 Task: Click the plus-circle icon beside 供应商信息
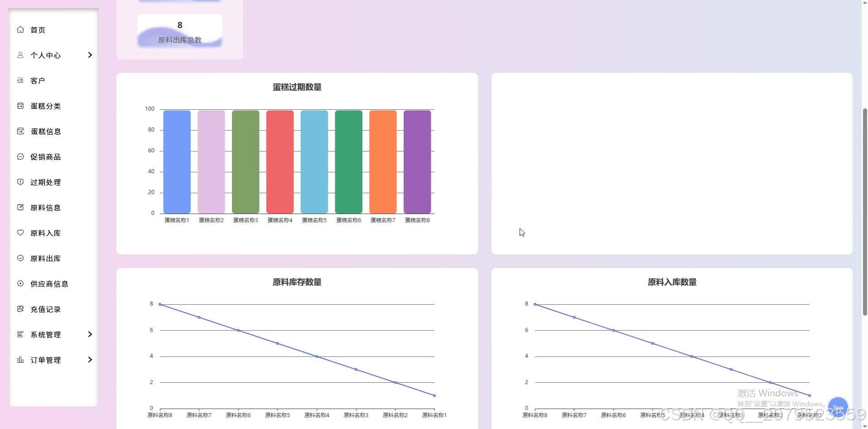click(20, 283)
